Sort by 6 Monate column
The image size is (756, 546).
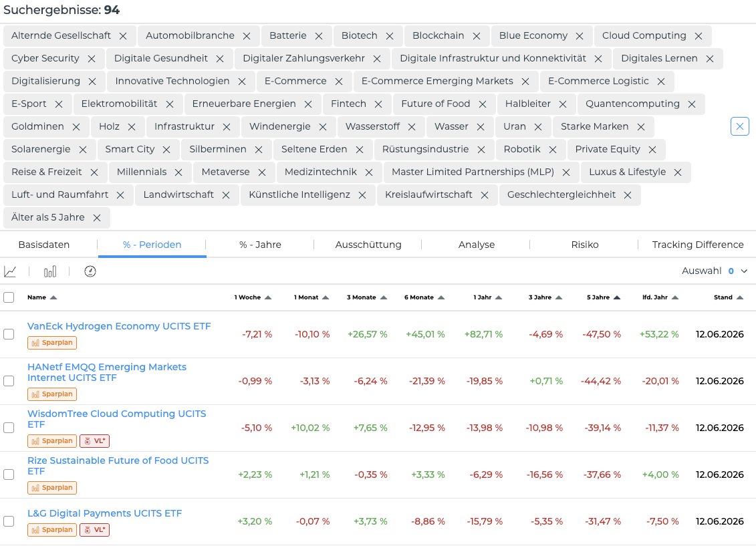[x=424, y=297]
